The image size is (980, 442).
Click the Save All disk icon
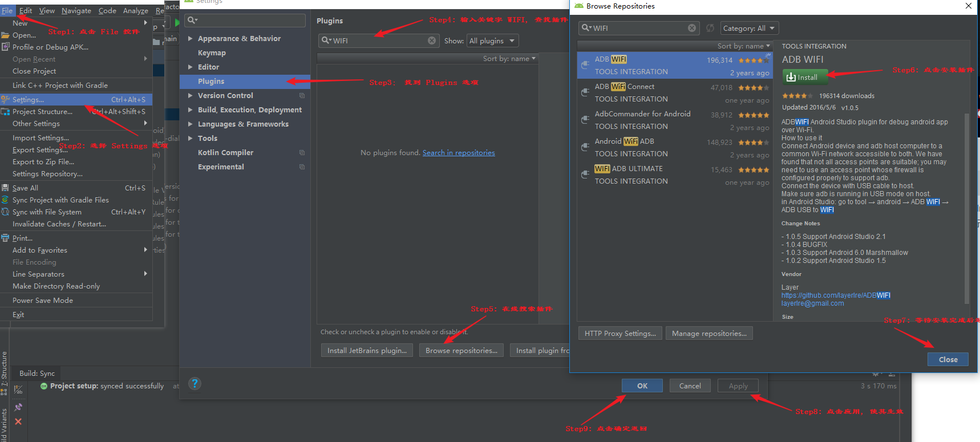point(5,188)
